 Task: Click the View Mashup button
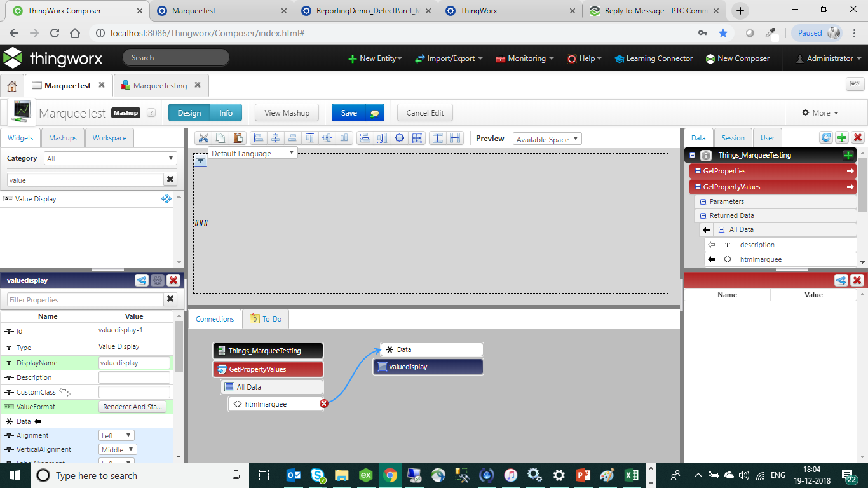coord(287,113)
